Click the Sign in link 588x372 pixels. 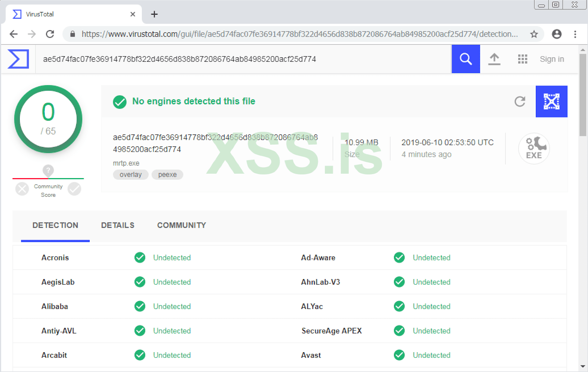click(x=552, y=59)
